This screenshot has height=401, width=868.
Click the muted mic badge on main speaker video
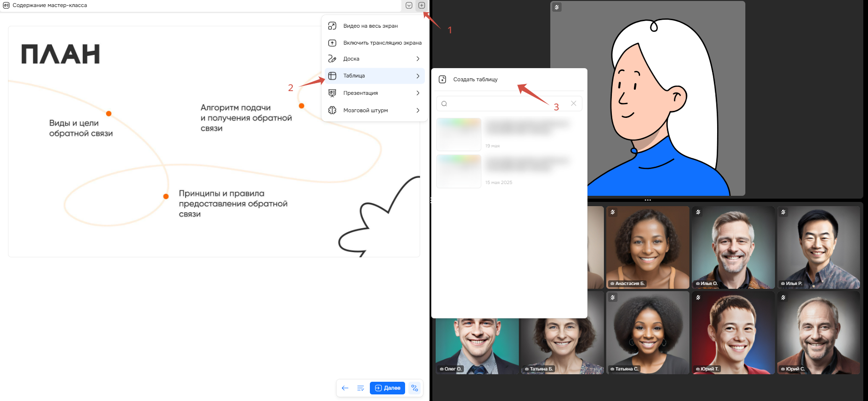(557, 7)
